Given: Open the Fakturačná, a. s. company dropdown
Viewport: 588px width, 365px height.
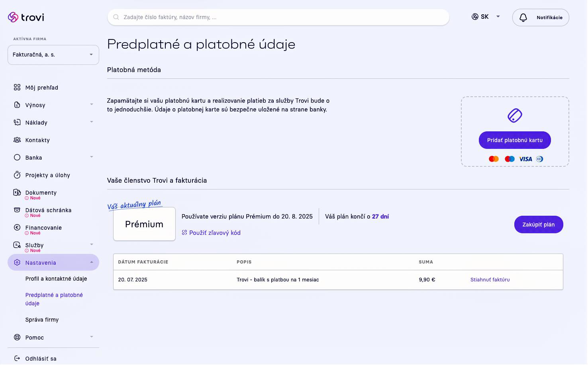Looking at the screenshot, I should 53,55.
